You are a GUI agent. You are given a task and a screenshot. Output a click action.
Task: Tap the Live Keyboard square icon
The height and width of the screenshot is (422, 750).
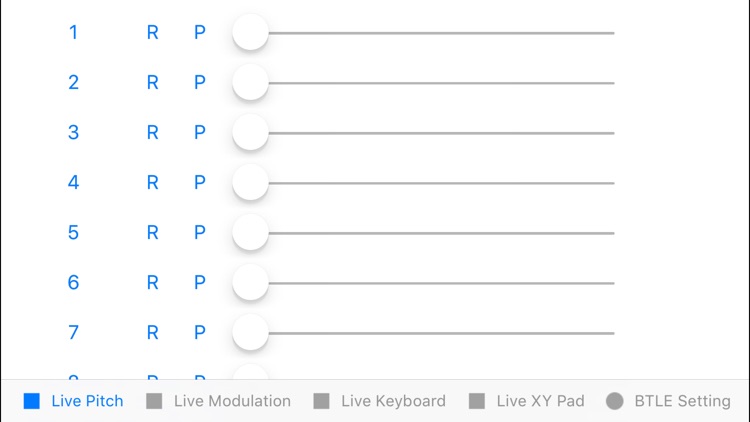[x=321, y=401]
